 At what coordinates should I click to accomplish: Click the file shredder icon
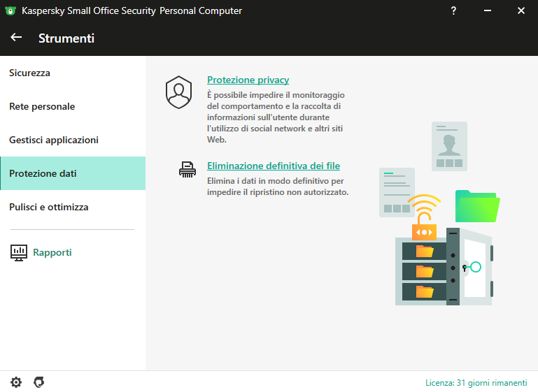tap(187, 169)
